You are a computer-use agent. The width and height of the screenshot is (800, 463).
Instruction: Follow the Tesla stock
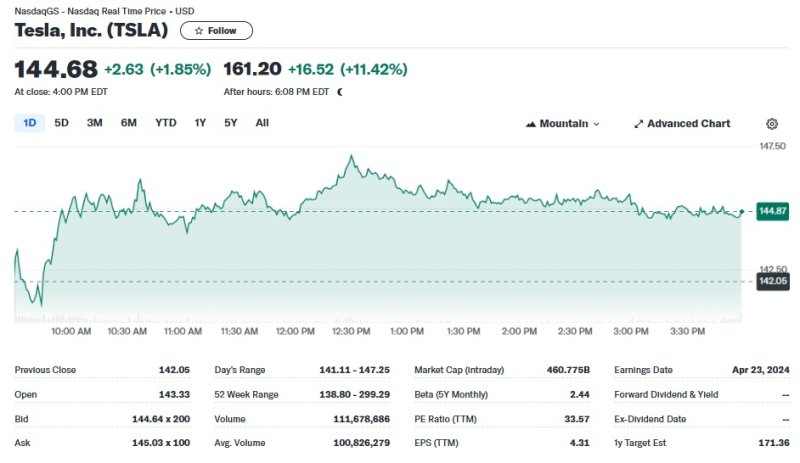216,31
